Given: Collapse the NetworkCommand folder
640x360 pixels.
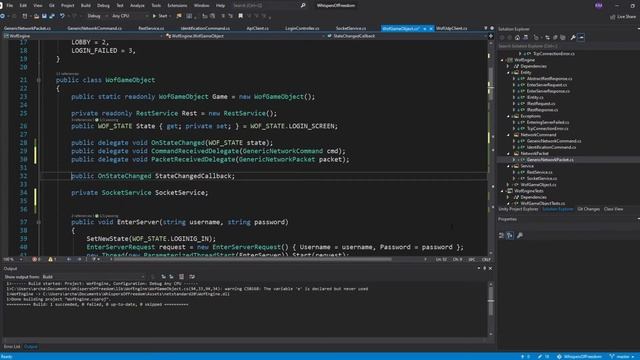Looking at the screenshot, I should pos(509,135).
